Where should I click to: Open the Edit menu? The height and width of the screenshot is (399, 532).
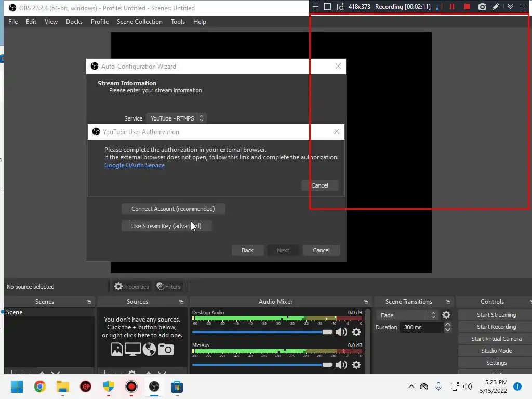[31, 22]
